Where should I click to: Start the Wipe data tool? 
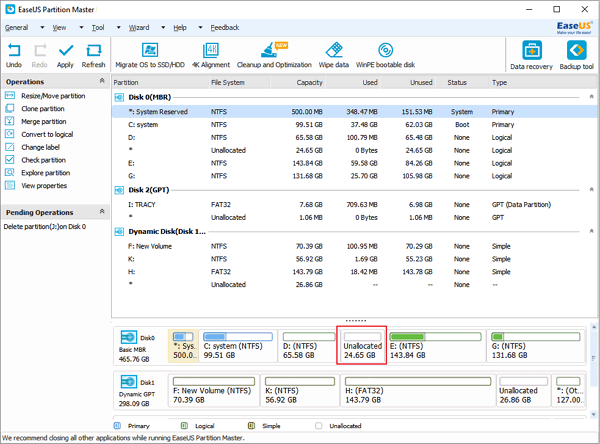point(334,55)
